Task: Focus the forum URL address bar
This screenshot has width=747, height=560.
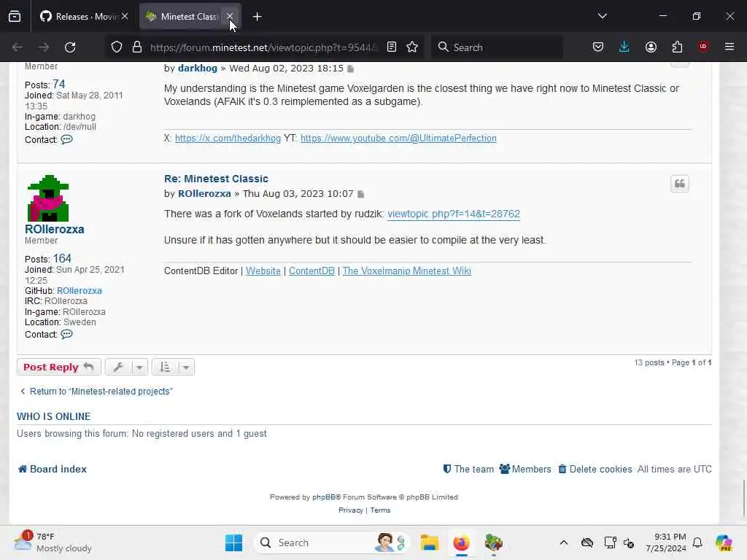Action: (x=263, y=47)
